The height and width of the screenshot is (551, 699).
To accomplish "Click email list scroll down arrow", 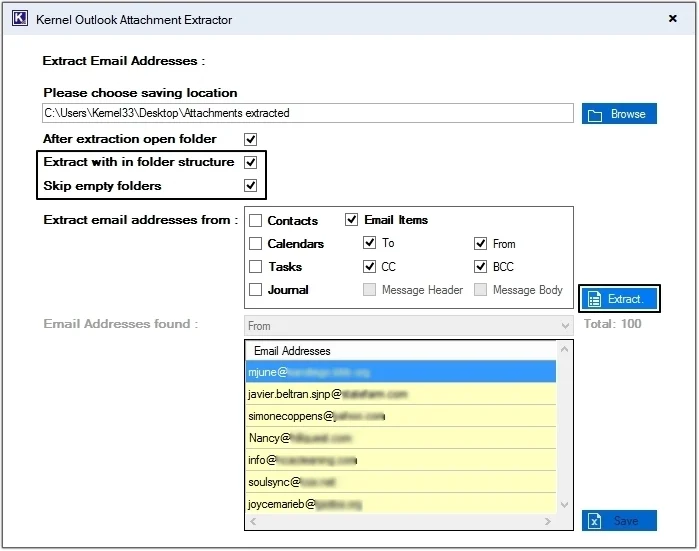I will pyautogui.click(x=565, y=506).
